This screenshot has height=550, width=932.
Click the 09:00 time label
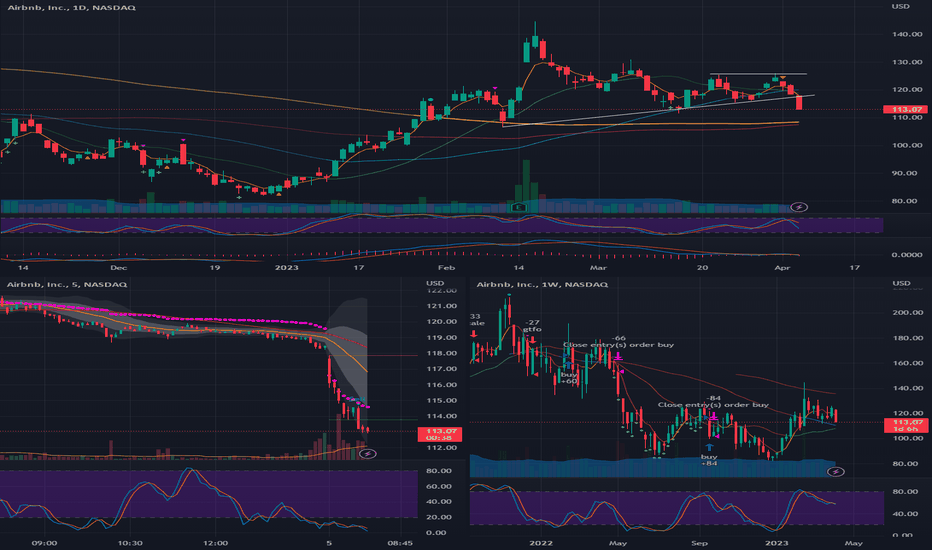pyautogui.click(x=45, y=543)
